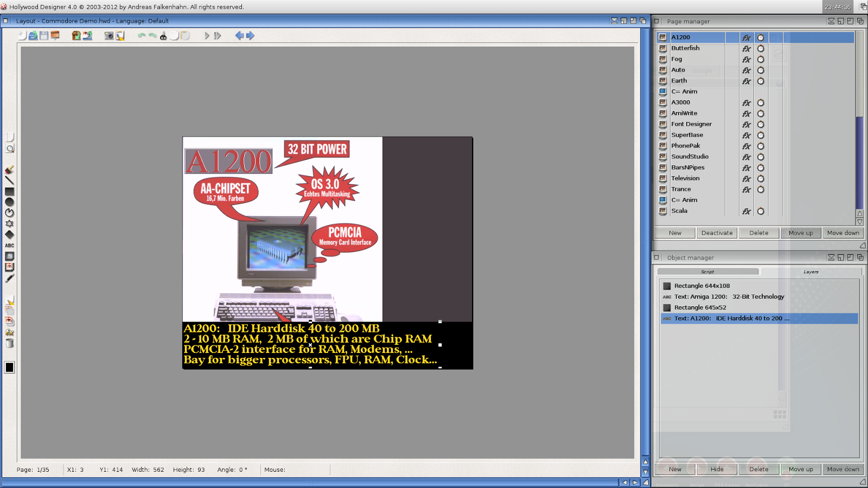Click the Redo arrow icon
The height and width of the screenshot is (488, 868).
(152, 36)
